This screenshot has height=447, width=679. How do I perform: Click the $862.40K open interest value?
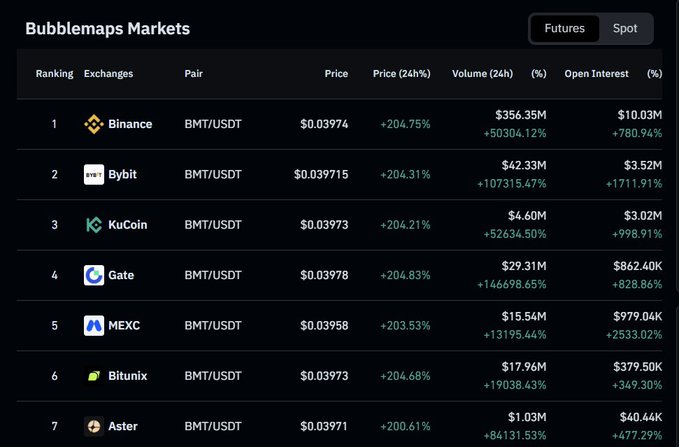(637, 266)
